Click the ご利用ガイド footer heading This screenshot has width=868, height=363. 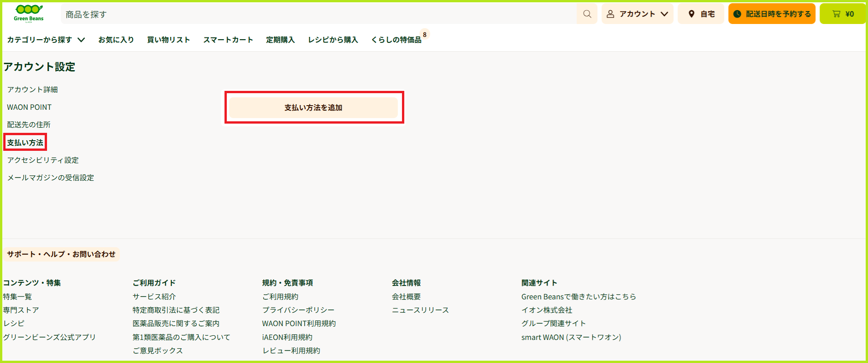tap(154, 283)
